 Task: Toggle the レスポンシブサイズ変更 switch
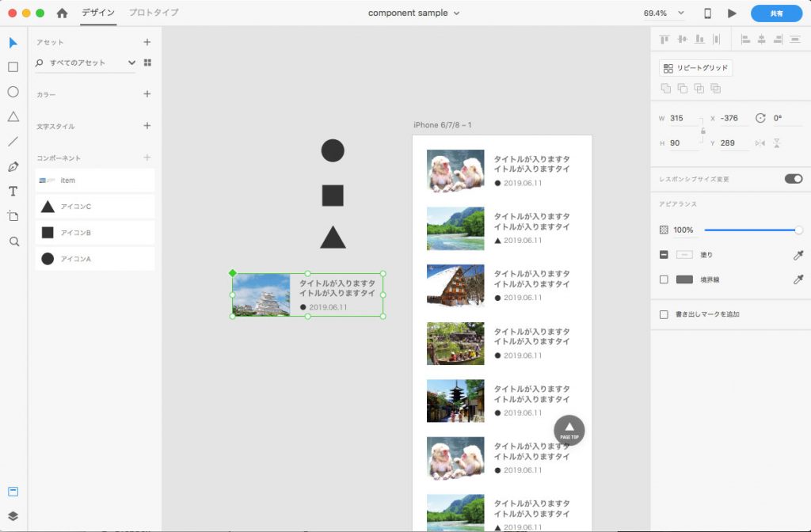[x=793, y=179]
